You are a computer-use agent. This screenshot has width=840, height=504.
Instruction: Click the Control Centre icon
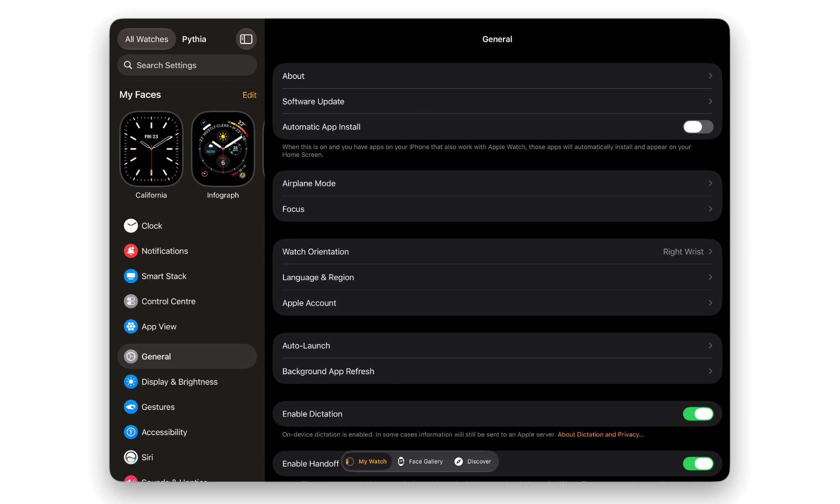131,301
